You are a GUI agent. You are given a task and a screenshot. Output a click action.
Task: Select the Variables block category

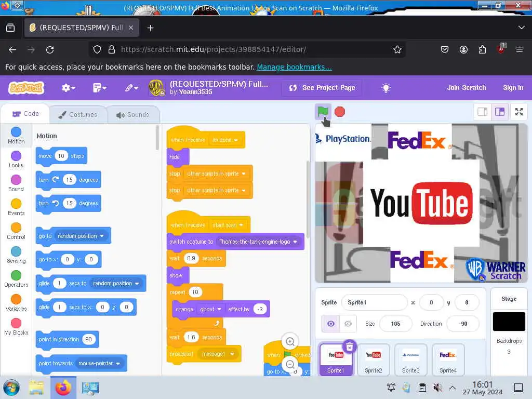point(16,303)
